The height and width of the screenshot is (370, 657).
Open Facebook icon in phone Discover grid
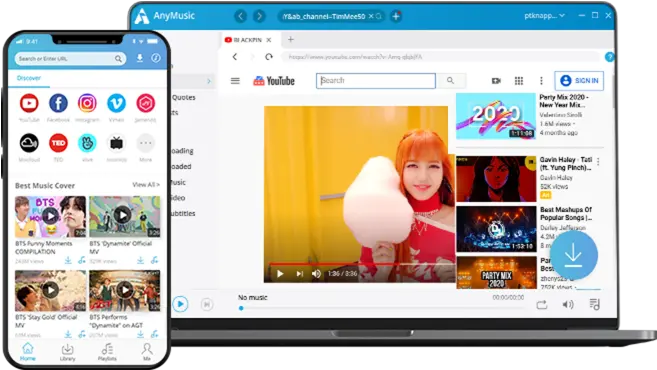click(x=58, y=103)
